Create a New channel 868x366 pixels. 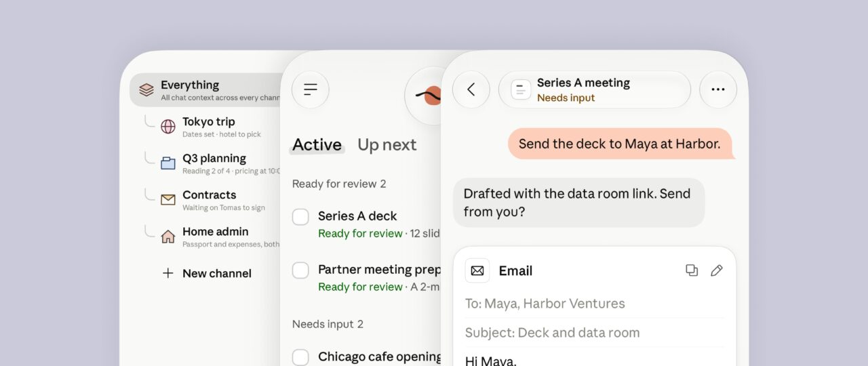[x=207, y=273]
